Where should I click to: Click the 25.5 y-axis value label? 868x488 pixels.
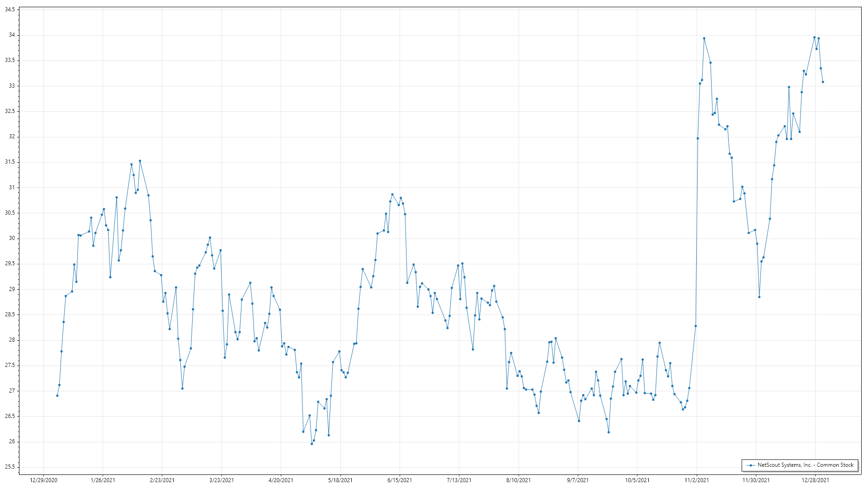[9, 467]
